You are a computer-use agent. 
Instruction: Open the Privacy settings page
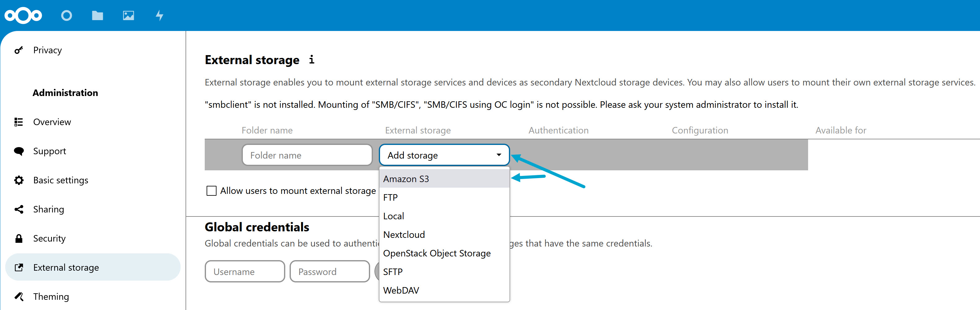[x=47, y=50]
